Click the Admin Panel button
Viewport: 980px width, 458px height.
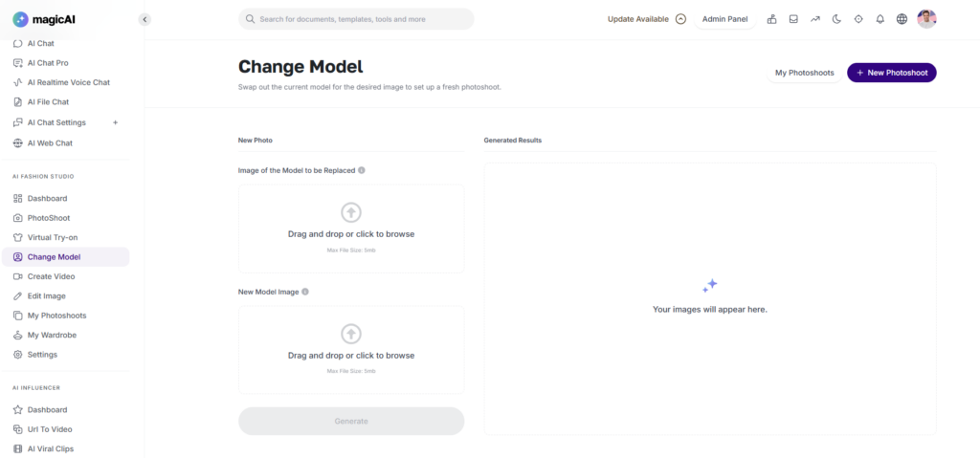724,19
